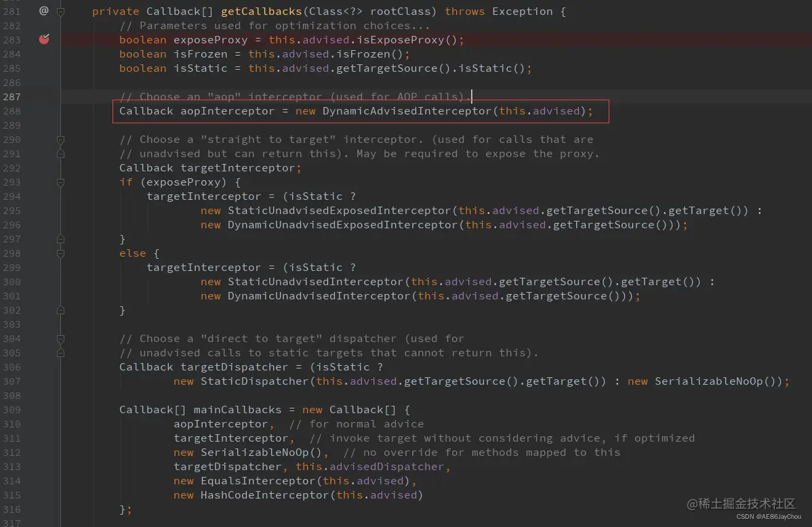
Task: Click line number 316 in the gutter
Action: (x=12, y=509)
